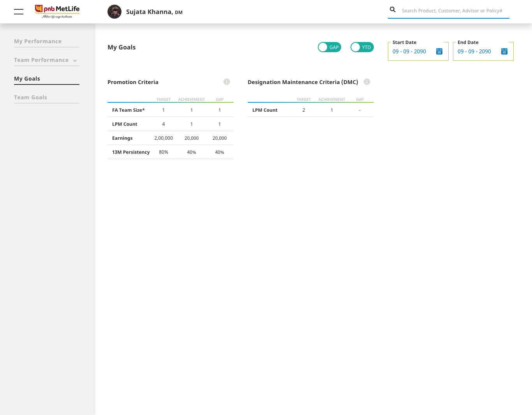Open the hamburger menu icon
This screenshot has height=415, width=532.
(19, 12)
